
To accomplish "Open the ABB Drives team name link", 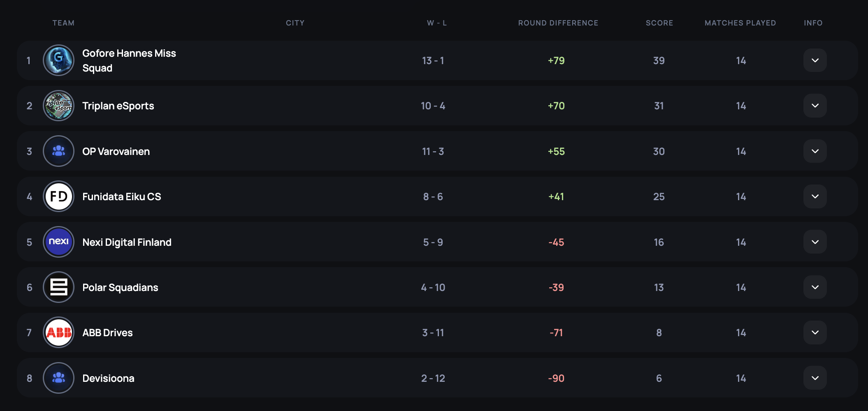I will coord(107,333).
